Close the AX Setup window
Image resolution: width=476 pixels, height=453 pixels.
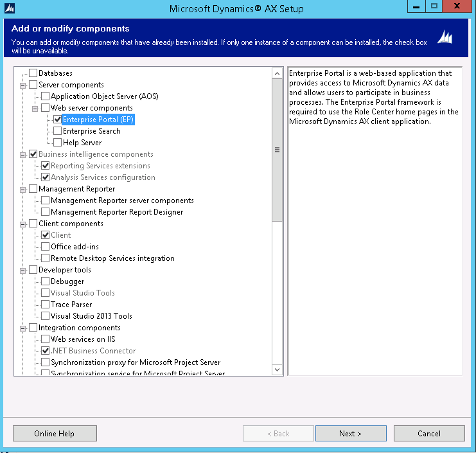click(x=457, y=6)
